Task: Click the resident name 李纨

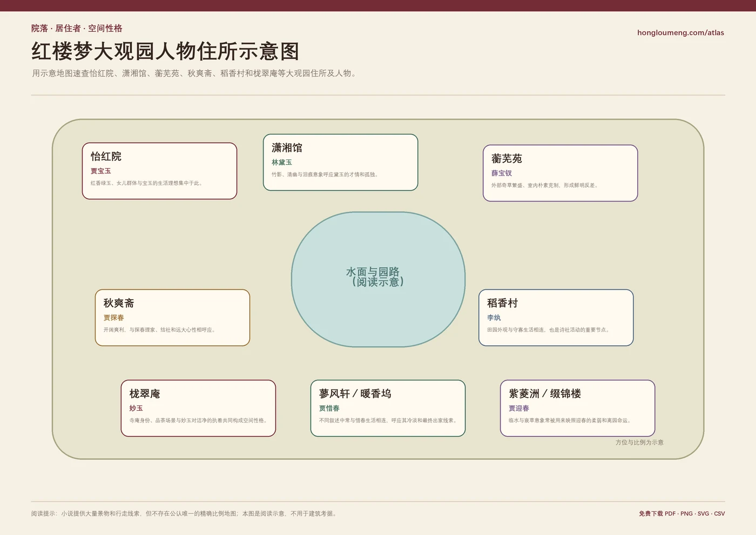Action: (494, 318)
